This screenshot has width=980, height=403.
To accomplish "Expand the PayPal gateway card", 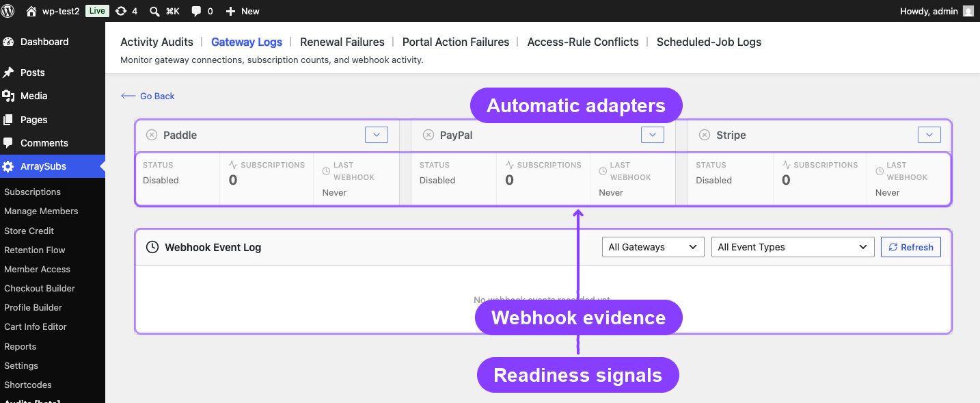I will (x=653, y=135).
